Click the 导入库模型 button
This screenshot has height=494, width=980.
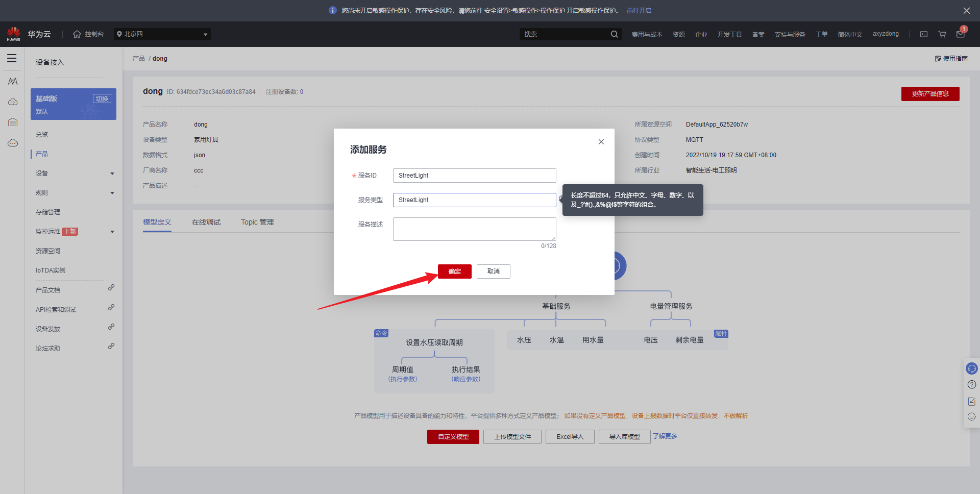coord(625,437)
